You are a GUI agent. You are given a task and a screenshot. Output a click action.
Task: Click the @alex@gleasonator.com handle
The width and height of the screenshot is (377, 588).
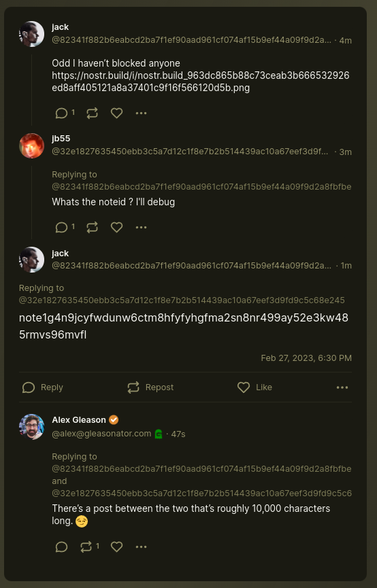(101, 434)
